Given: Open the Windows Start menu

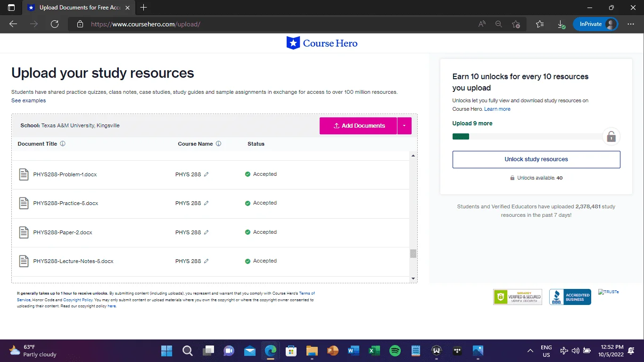Looking at the screenshot, I should 167,351.
